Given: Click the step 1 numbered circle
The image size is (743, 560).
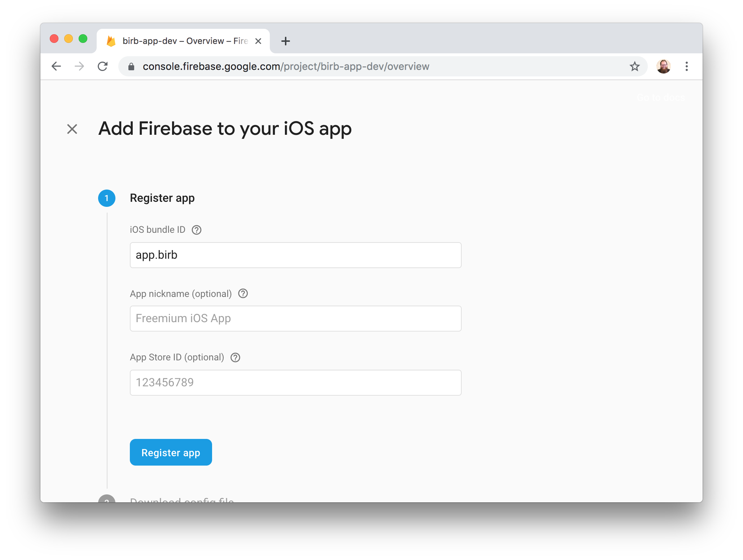Looking at the screenshot, I should tap(106, 198).
